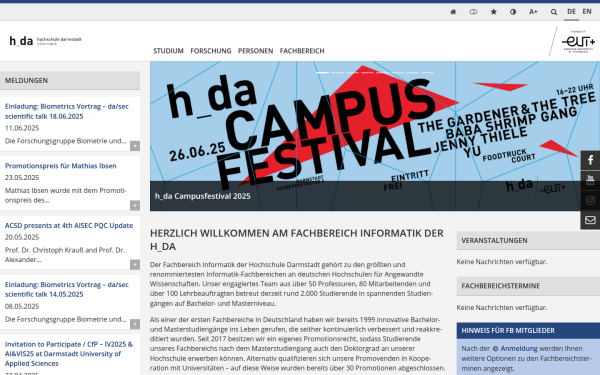Select the last carousel slide indicator
Screen dimensions: 600x375
click(x=427, y=72)
